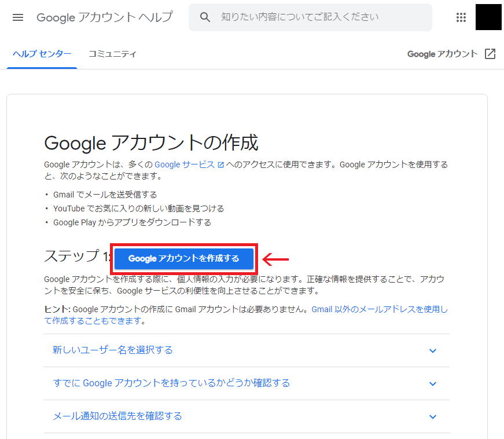Expand すでに Google アカウントを持っているか section
Screen dimensions: 504x439
point(247,383)
